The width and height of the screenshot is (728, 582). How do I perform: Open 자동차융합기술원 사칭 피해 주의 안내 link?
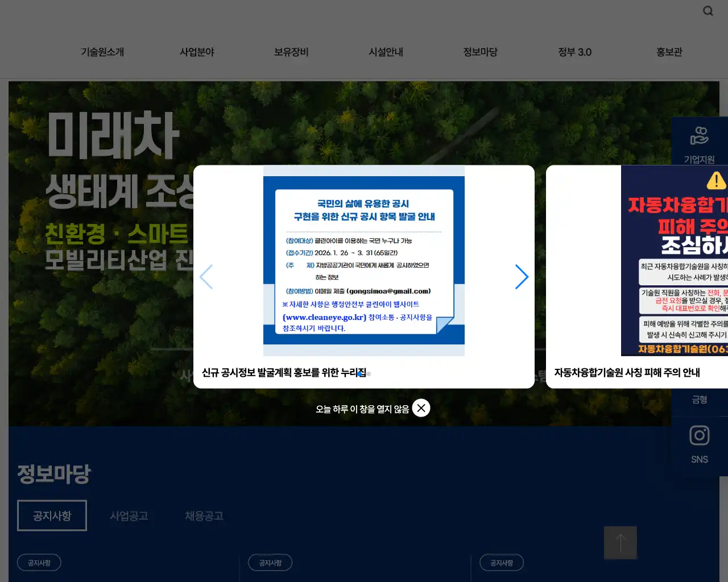[627, 372]
